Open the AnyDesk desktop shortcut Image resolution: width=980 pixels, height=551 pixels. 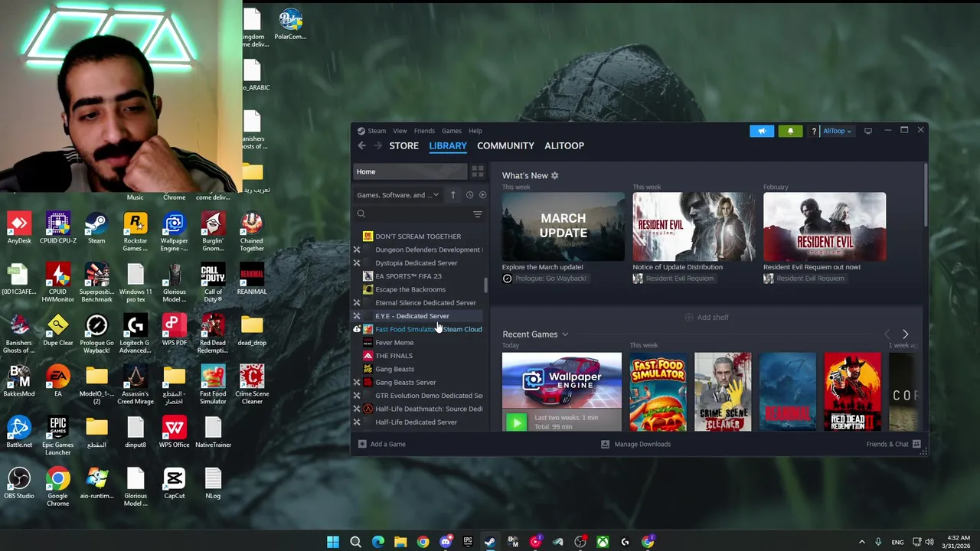coord(19,230)
